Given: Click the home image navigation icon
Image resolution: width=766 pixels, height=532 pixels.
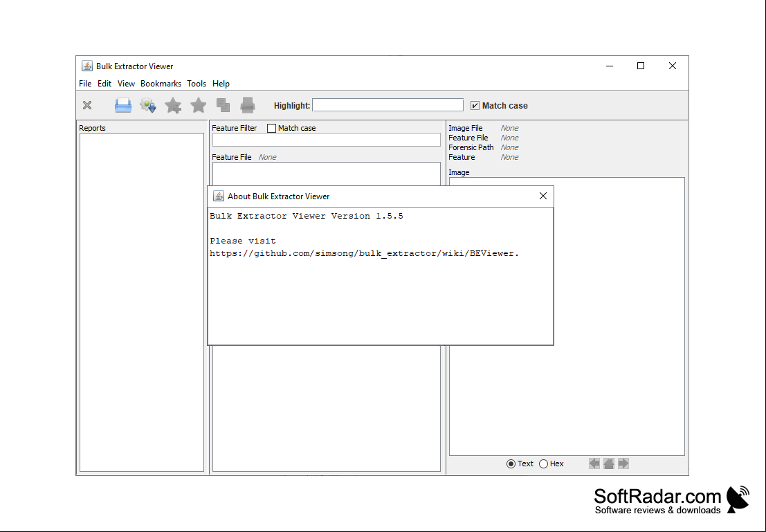Looking at the screenshot, I should [x=609, y=464].
